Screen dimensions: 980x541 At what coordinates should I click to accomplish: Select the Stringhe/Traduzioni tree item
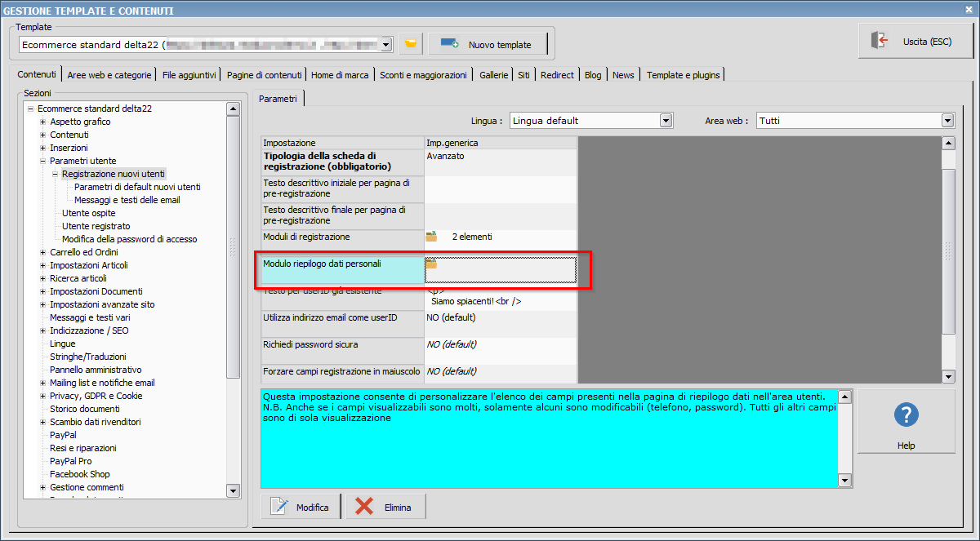(x=88, y=357)
